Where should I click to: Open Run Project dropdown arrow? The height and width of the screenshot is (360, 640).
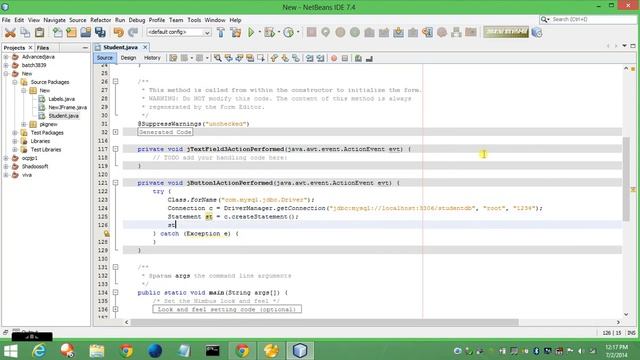[260, 32]
